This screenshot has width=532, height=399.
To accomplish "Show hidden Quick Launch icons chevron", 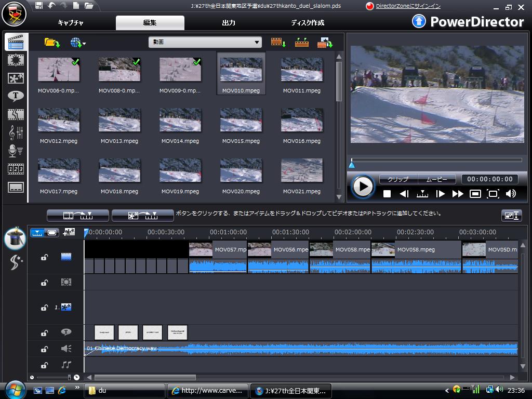I will click(77, 388).
